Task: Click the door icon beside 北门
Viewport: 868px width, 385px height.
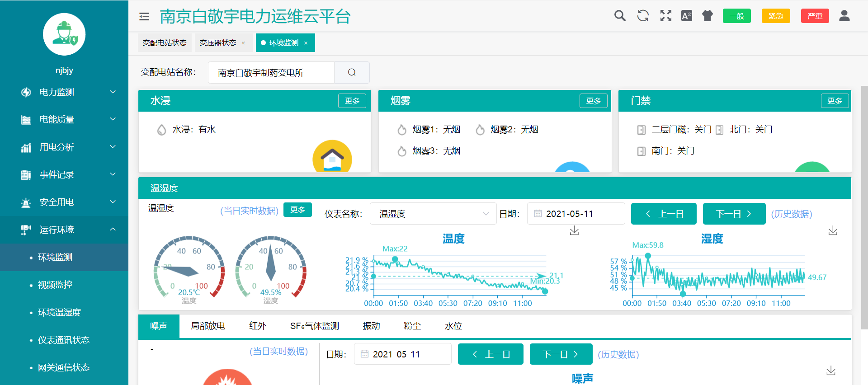Action: 719,130
